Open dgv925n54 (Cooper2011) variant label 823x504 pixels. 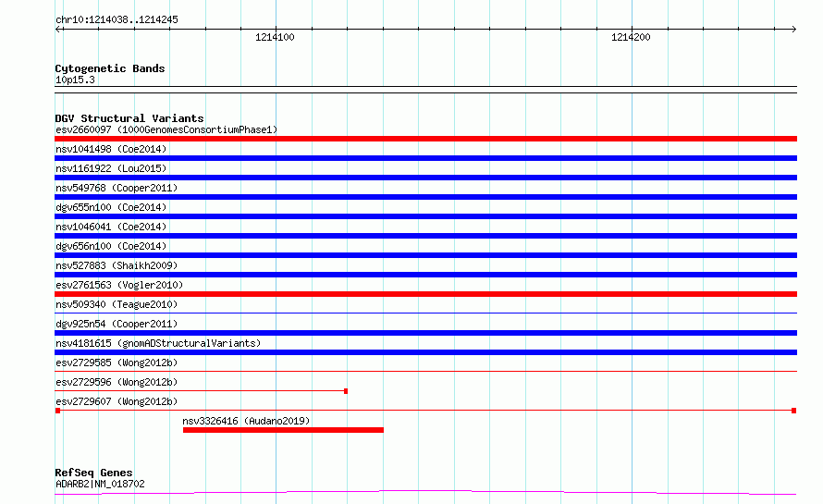pos(117,324)
